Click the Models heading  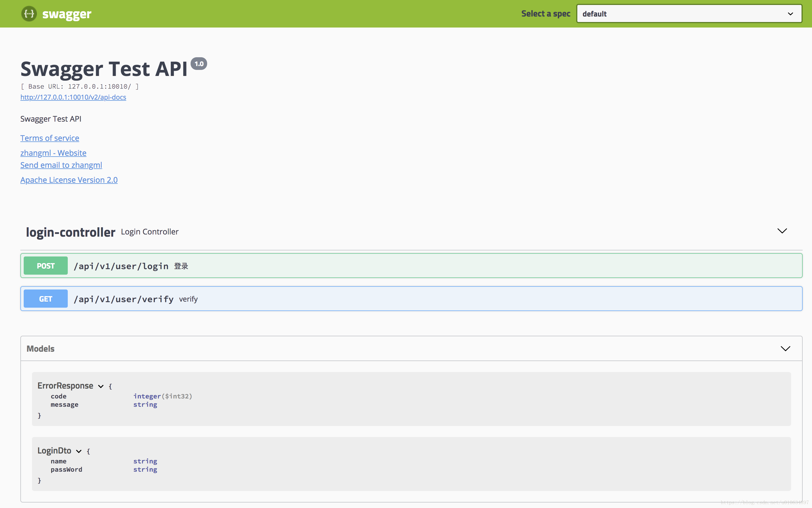coord(40,349)
